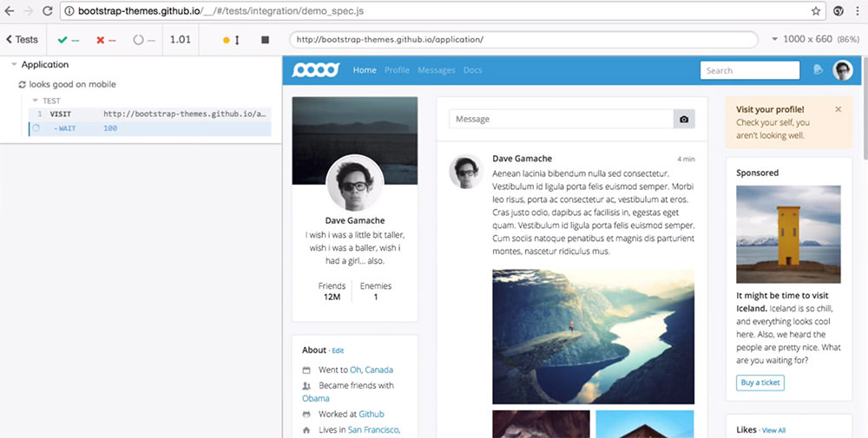This screenshot has height=438, width=868.
Task: Select the WAIT 100 command row
Action: [x=150, y=128]
